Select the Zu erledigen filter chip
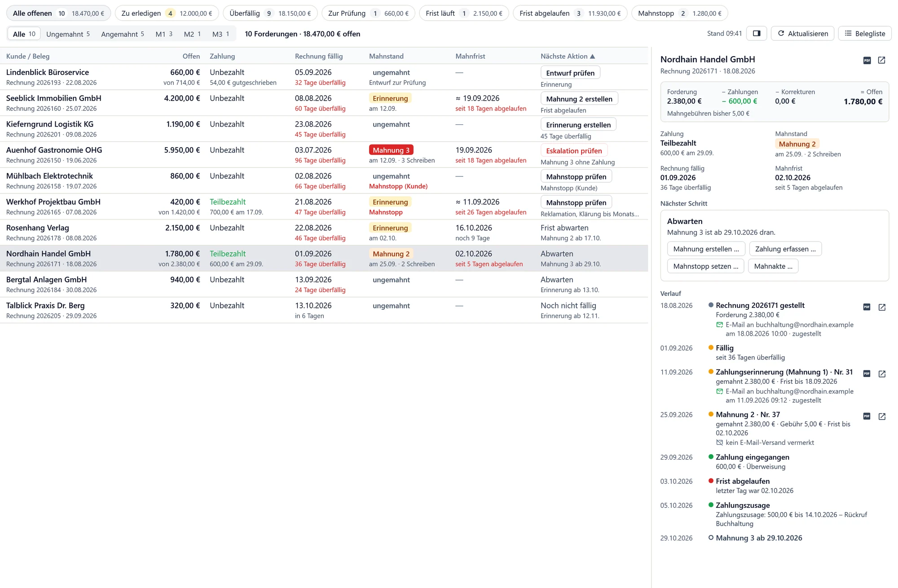 tap(167, 13)
